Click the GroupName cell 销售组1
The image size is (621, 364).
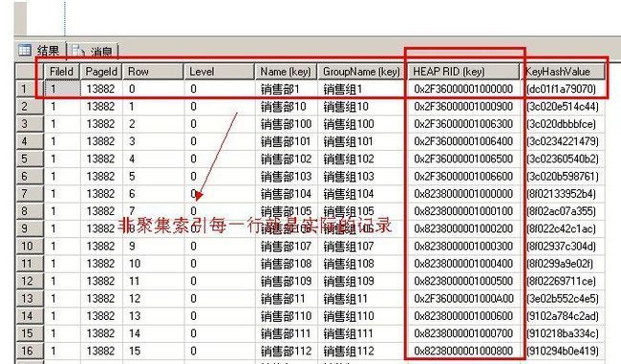(x=362, y=89)
